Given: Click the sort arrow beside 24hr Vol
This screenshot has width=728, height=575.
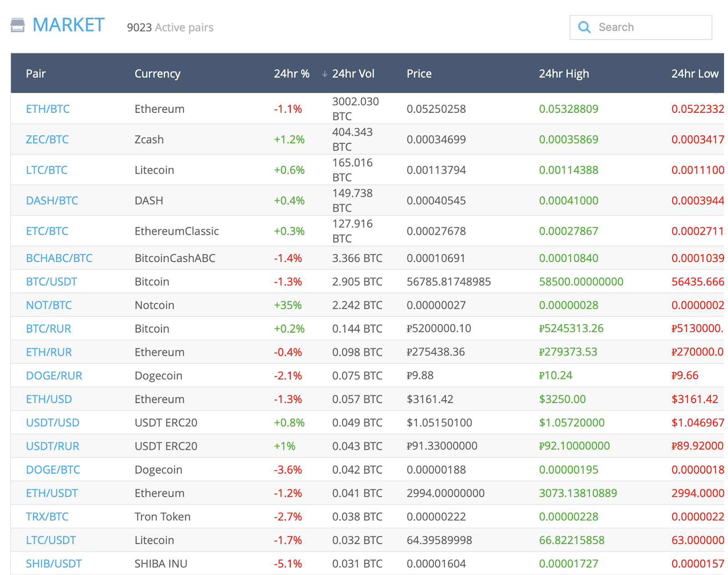Looking at the screenshot, I should 324,74.
